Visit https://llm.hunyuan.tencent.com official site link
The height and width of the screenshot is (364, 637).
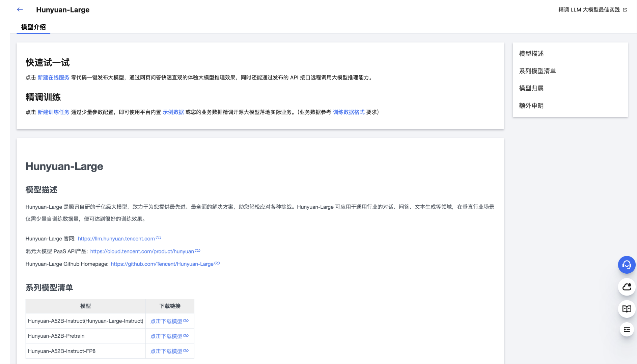click(116, 239)
